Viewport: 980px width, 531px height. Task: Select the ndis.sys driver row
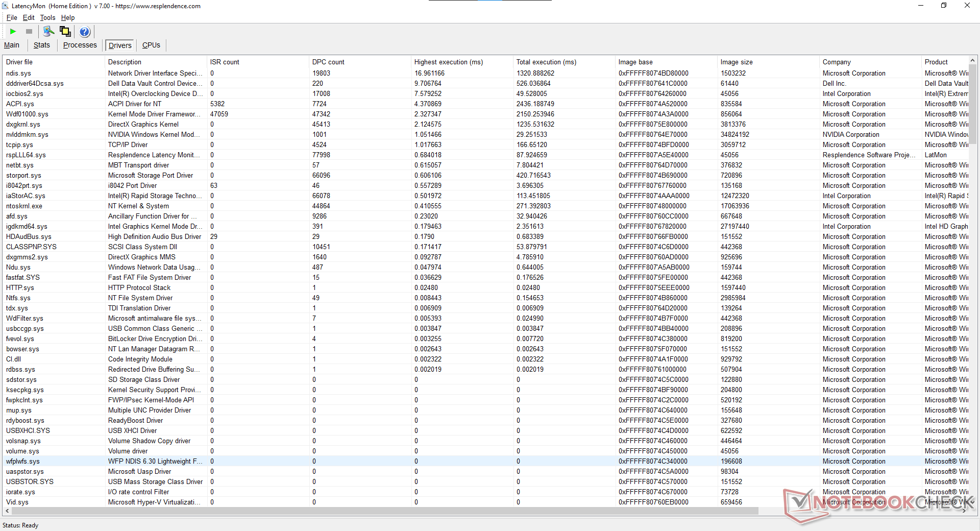click(x=486, y=73)
